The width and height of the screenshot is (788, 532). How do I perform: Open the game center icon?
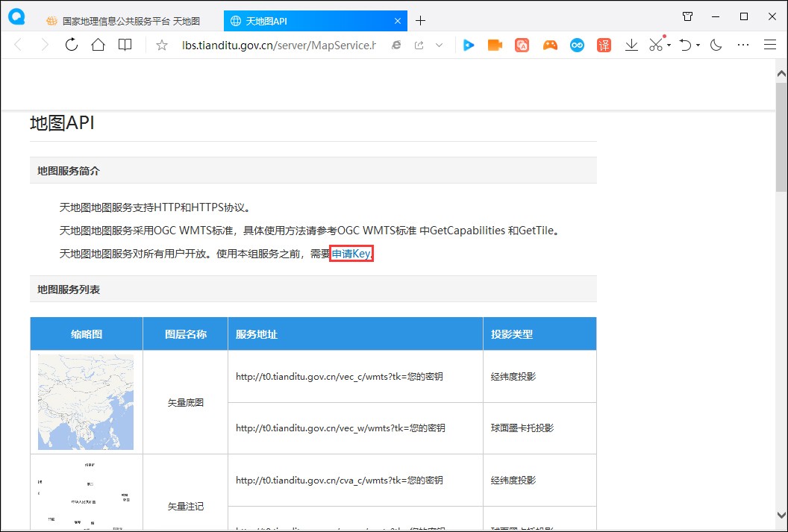pos(549,45)
